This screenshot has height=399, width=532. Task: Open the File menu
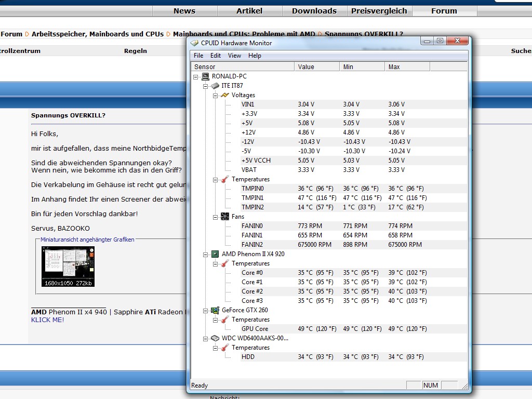(198, 56)
